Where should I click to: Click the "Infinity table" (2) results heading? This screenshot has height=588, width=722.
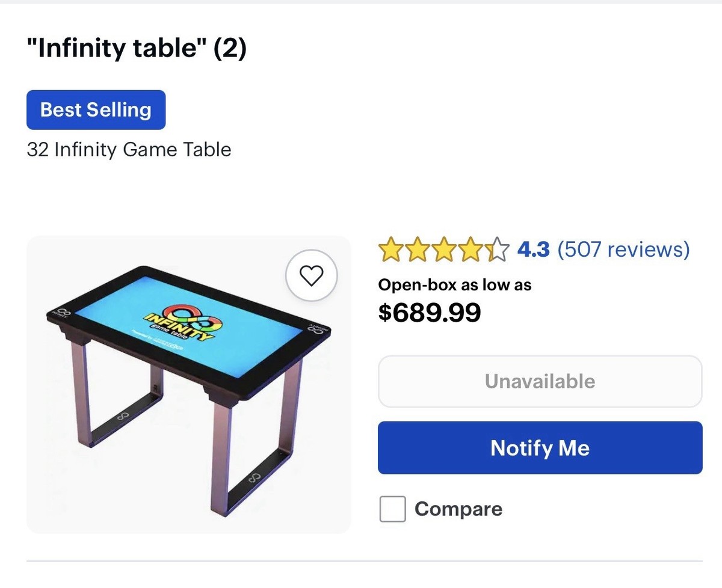point(137,49)
